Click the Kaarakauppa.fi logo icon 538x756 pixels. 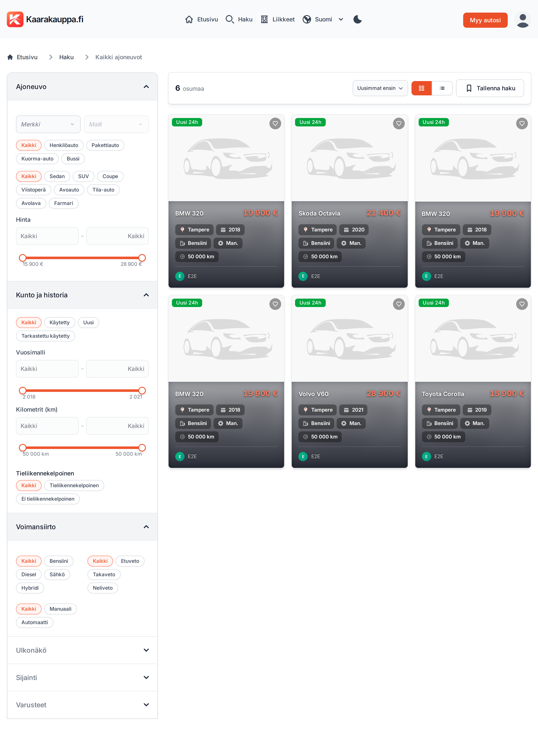(15, 19)
